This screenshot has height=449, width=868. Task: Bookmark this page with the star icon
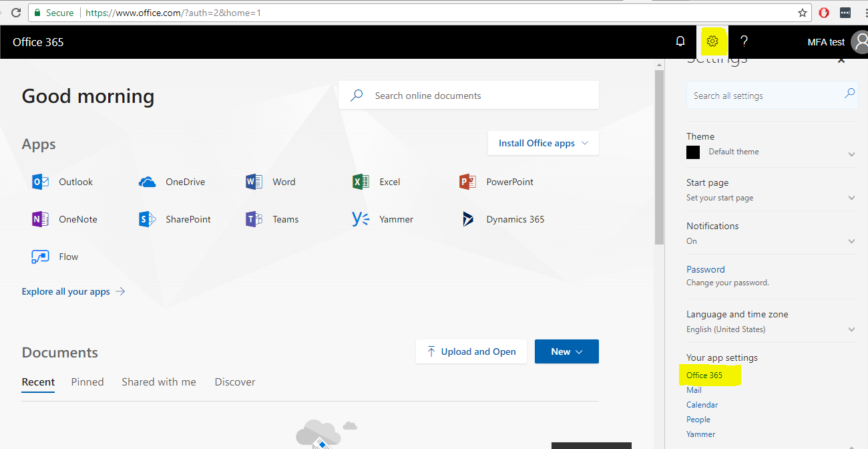(x=803, y=13)
